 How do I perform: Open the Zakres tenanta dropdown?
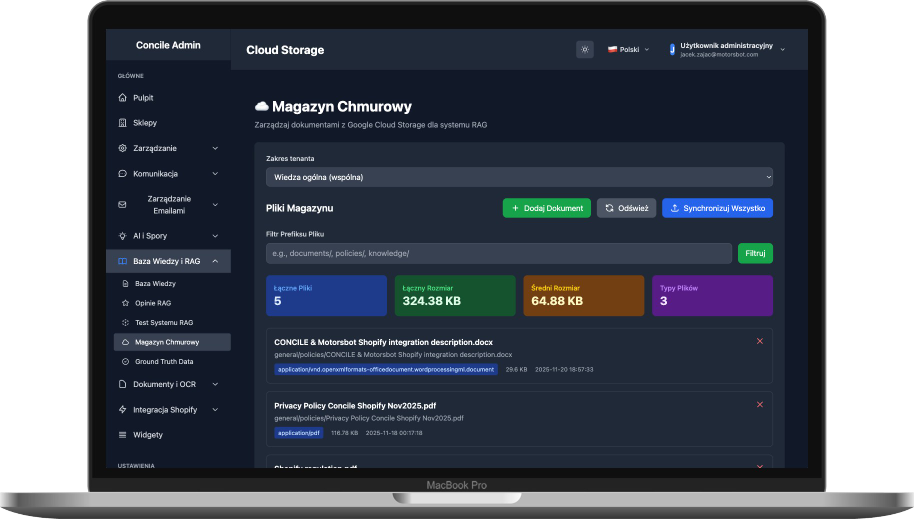click(x=519, y=177)
